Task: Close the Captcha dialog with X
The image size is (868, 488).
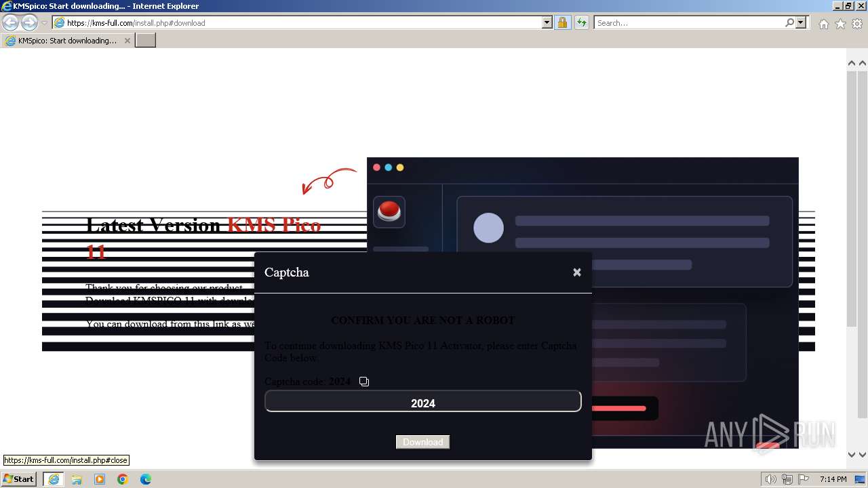Action: point(577,272)
